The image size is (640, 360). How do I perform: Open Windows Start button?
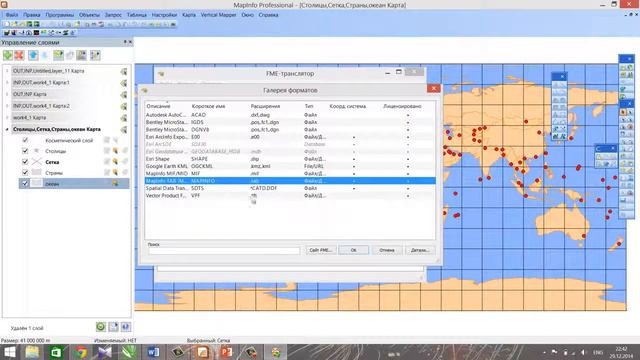pyautogui.click(x=9, y=352)
